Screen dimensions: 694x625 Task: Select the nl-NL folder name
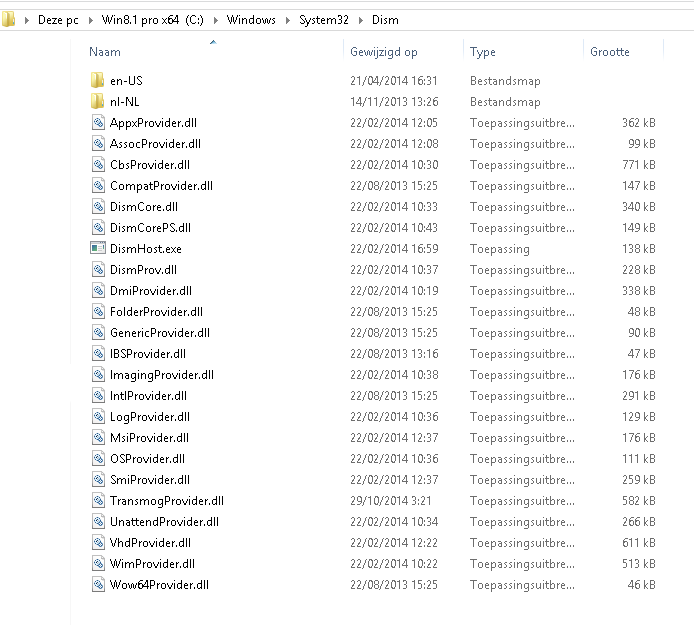point(124,102)
